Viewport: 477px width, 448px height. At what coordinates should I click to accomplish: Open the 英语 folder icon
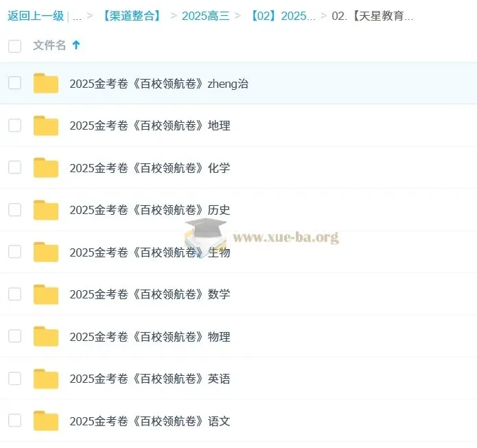click(x=45, y=379)
